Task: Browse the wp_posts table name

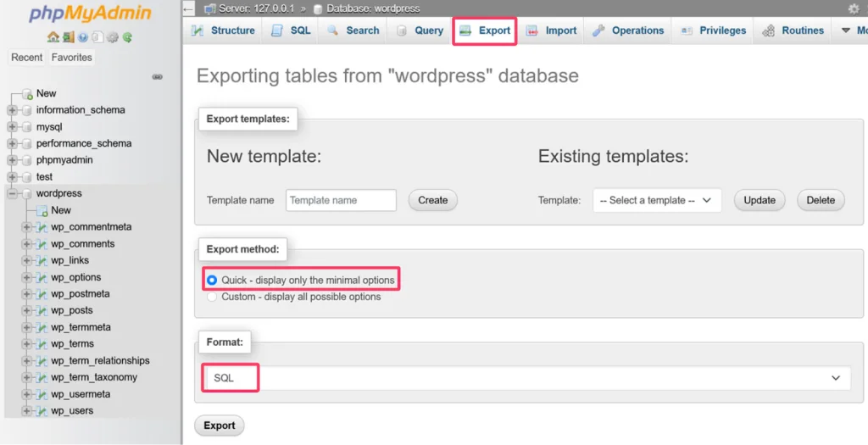Action: pyautogui.click(x=72, y=310)
